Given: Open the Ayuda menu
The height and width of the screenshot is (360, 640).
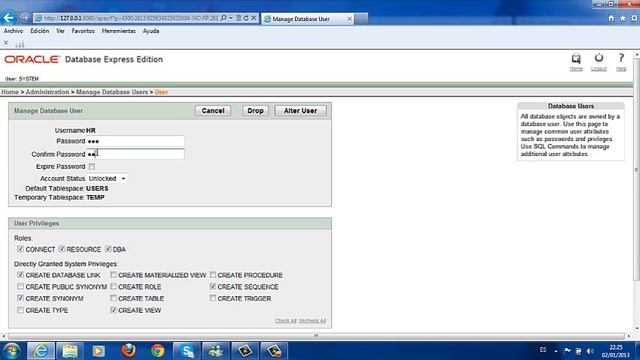Looking at the screenshot, I should [x=151, y=31].
